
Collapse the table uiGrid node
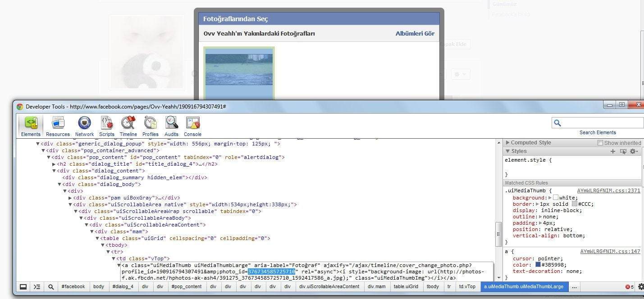[97, 238]
